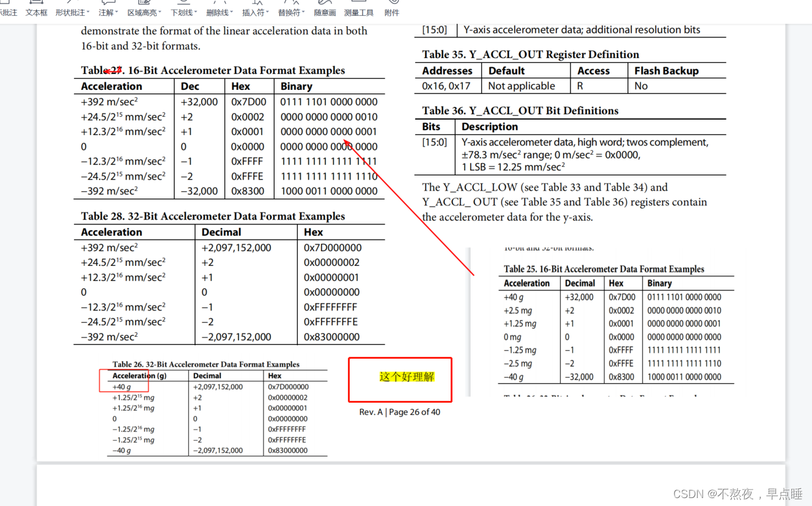Expand the 区域高亮 dropdown arrow
Viewport: 812px width, 506px height.
click(160, 13)
